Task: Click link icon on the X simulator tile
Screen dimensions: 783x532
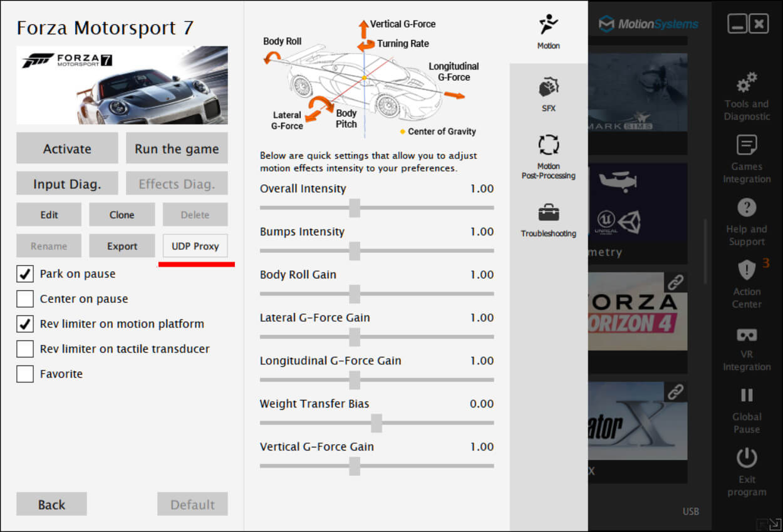Action: pyautogui.click(x=675, y=392)
